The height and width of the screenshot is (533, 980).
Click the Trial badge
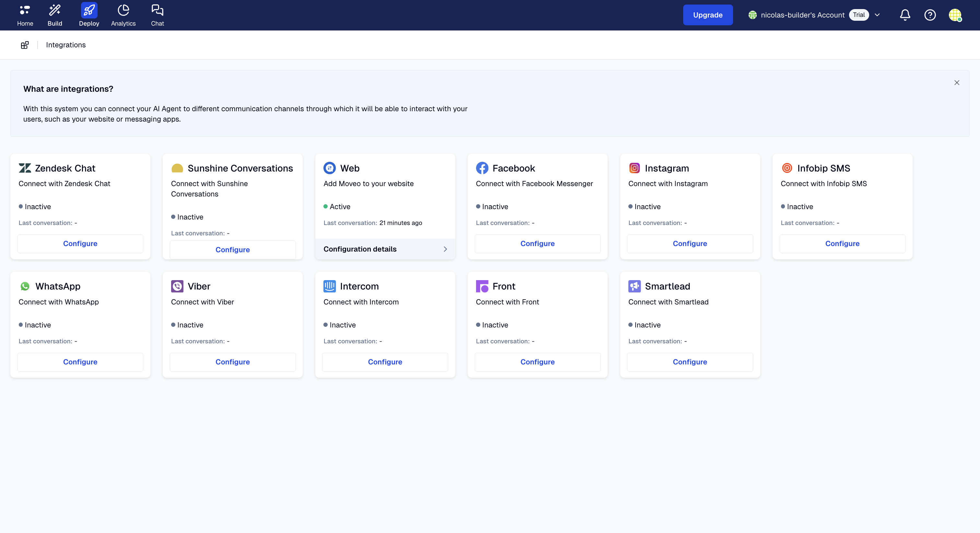pos(859,15)
